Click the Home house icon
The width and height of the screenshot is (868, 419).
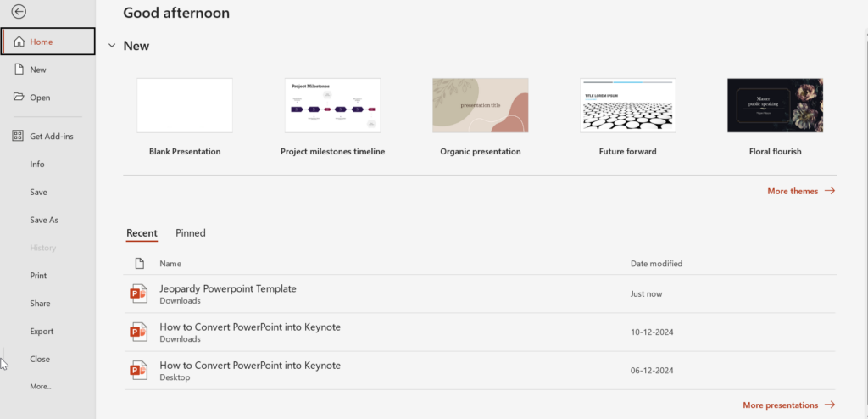(19, 42)
